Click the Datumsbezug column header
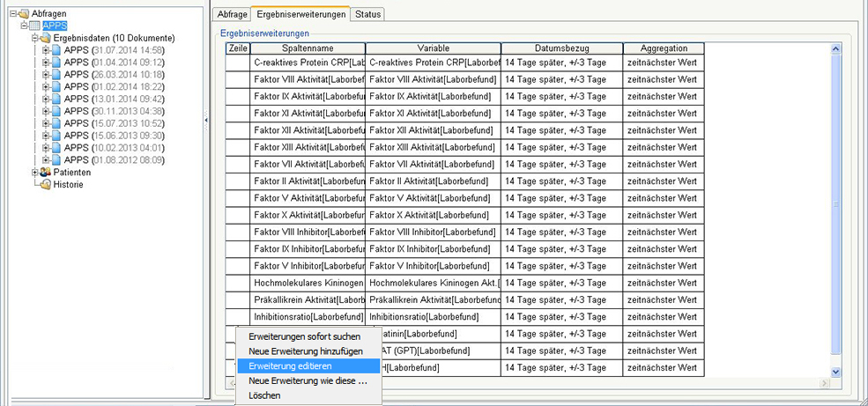 pyautogui.click(x=561, y=48)
